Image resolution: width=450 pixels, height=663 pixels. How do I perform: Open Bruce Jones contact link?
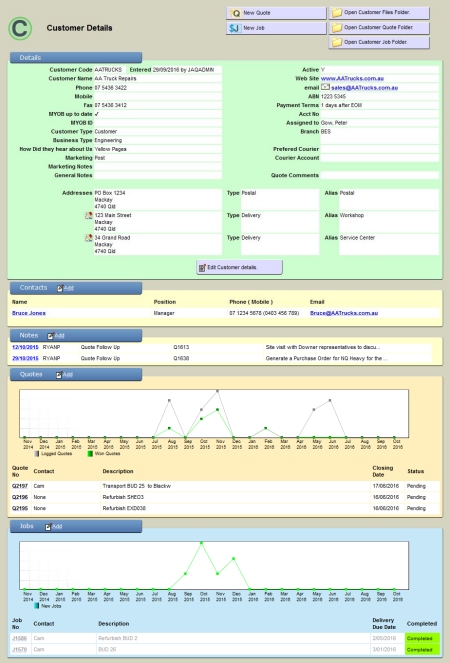[x=29, y=313]
